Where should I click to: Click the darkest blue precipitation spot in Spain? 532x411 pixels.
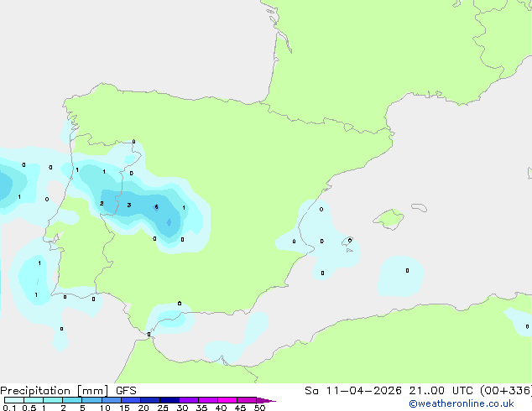point(169,222)
